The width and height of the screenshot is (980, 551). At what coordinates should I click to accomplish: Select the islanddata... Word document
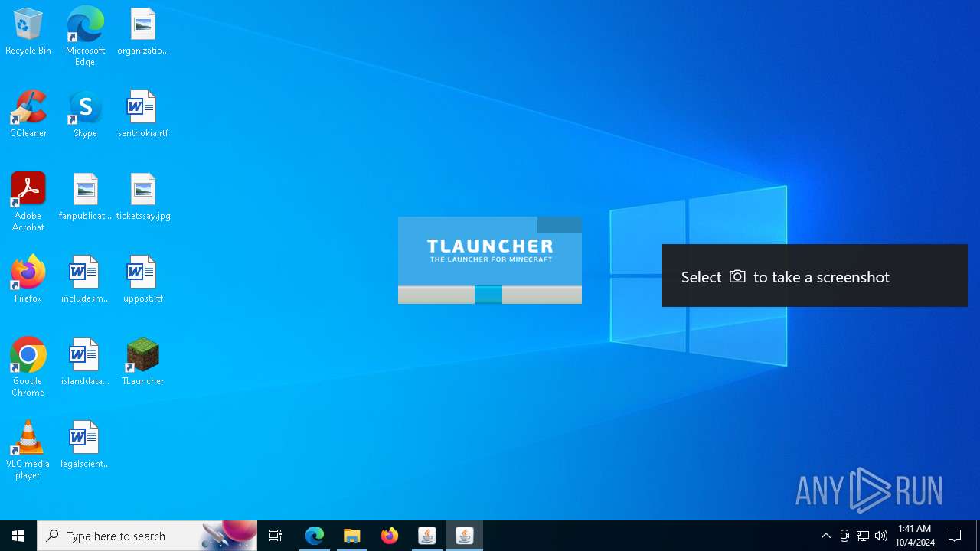tap(85, 363)
